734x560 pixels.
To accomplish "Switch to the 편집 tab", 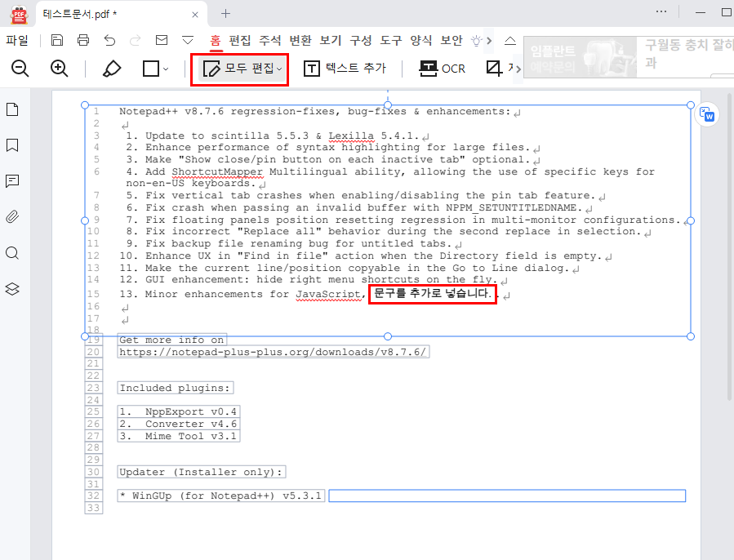I will click(x=240, y=40).
